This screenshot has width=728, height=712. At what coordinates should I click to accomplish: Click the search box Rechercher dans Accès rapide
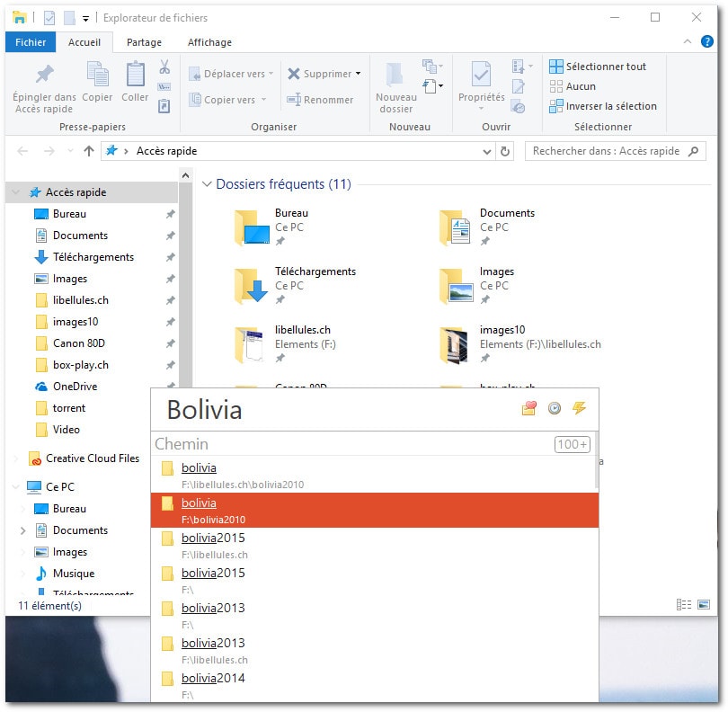(615, 151)
